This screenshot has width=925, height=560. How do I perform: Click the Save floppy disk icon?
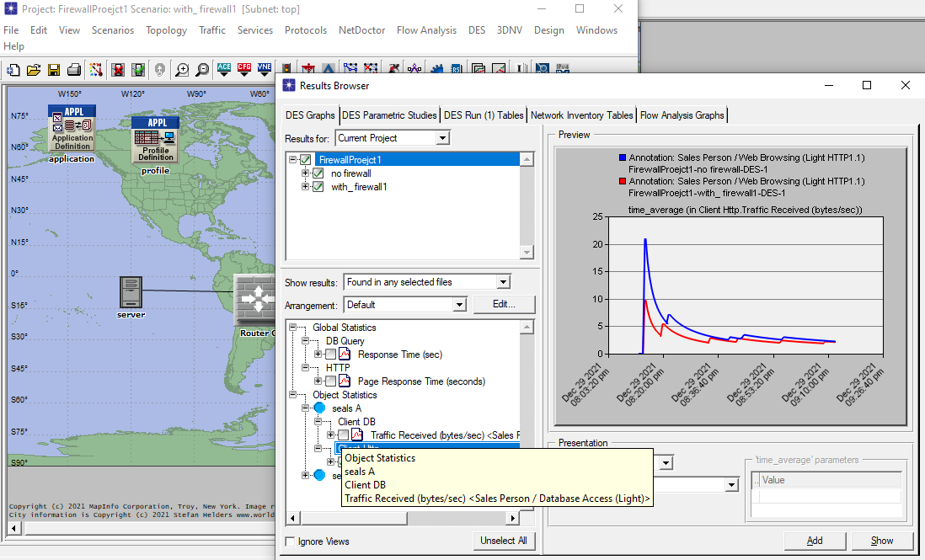tap(54, 70)
